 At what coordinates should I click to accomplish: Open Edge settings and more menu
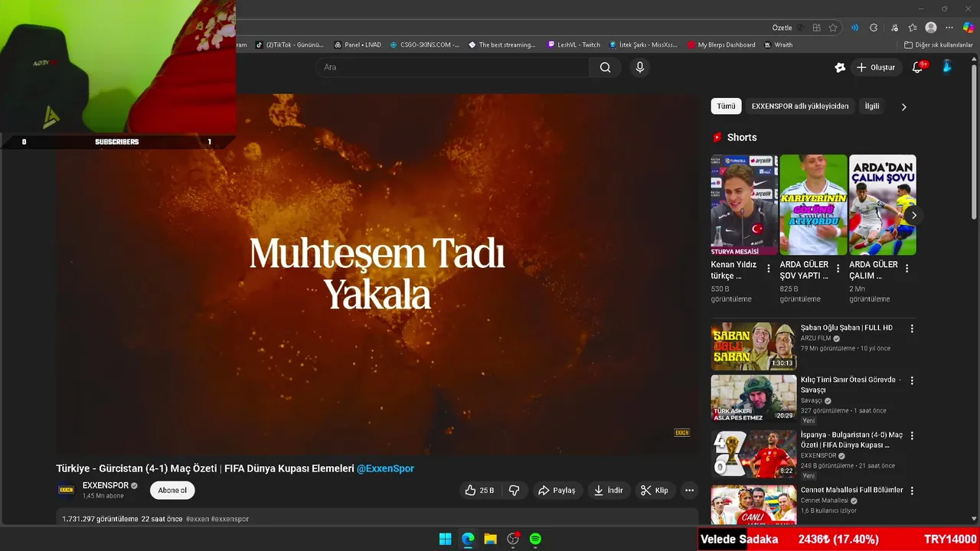[949, 28]
